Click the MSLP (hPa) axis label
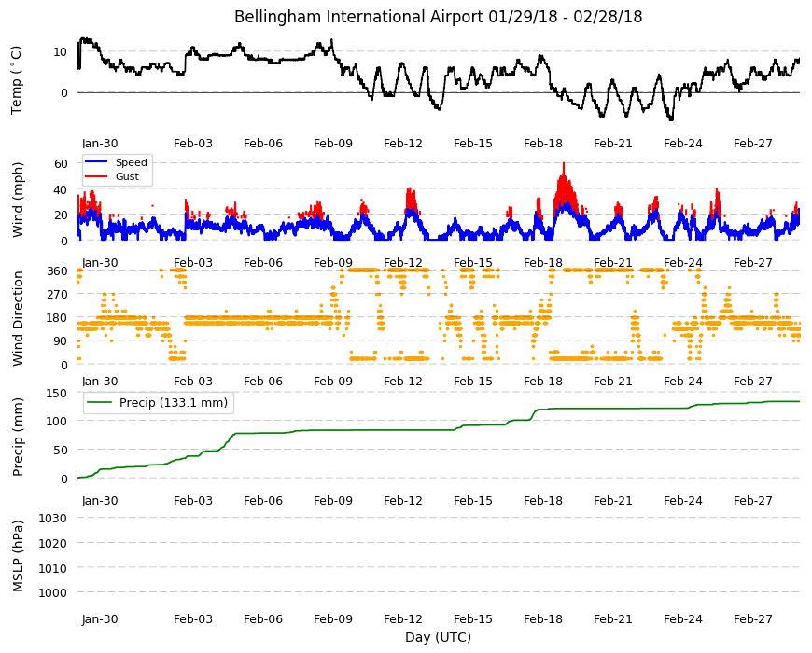Image resolution: width=812 pixels, height=653 pixels. click(18, 556)
